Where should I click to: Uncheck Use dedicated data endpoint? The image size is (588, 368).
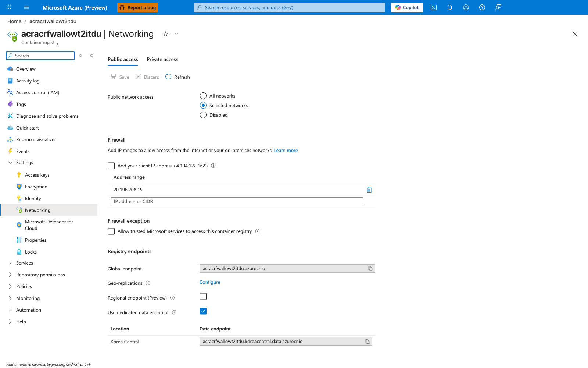click(203, 311)
